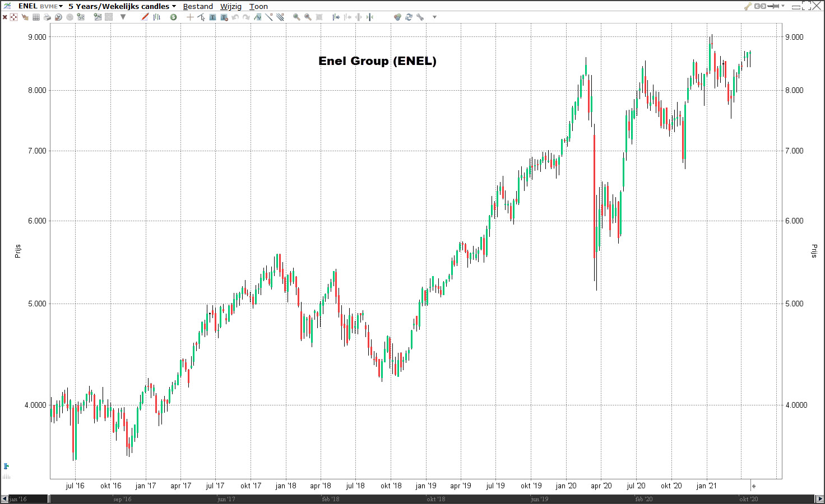Open the Bestand menu
Screen dimensions: 825x504
point(198,6)
